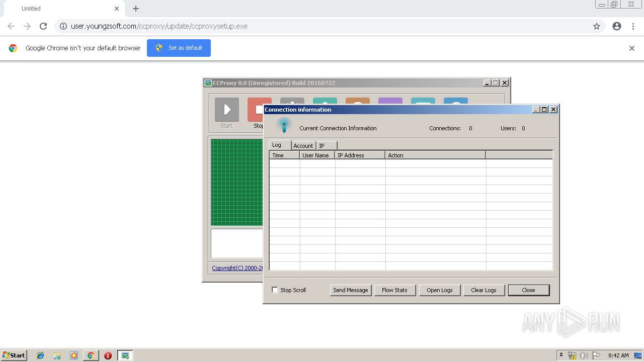The width and height of the screenshot is (644, 362).
Task: Close the CCProxy main window
Action: point(505,83)
